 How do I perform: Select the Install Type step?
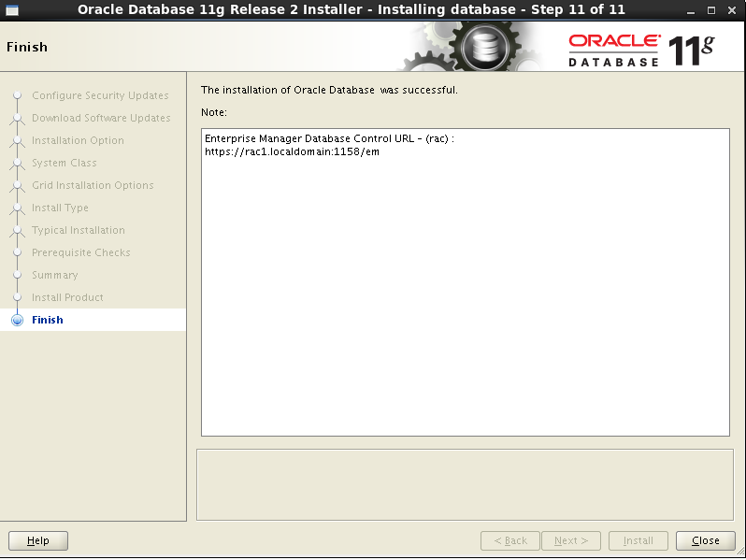[x=60, y=208]
